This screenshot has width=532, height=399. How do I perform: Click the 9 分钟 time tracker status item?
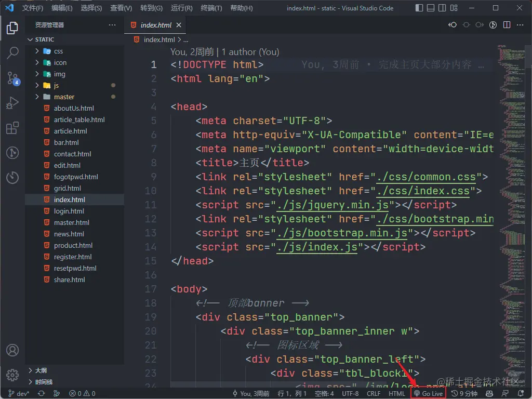pyautogui.click(x=464, y=394)
